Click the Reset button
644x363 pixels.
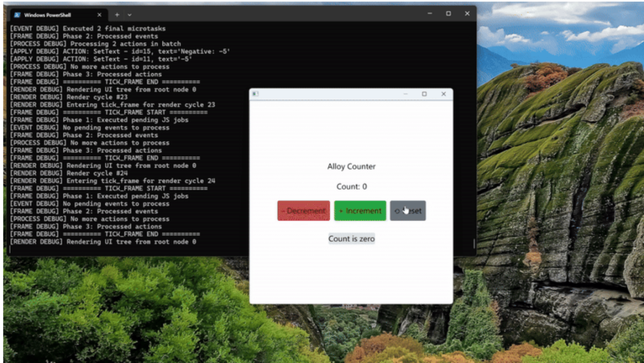point(408,210)
